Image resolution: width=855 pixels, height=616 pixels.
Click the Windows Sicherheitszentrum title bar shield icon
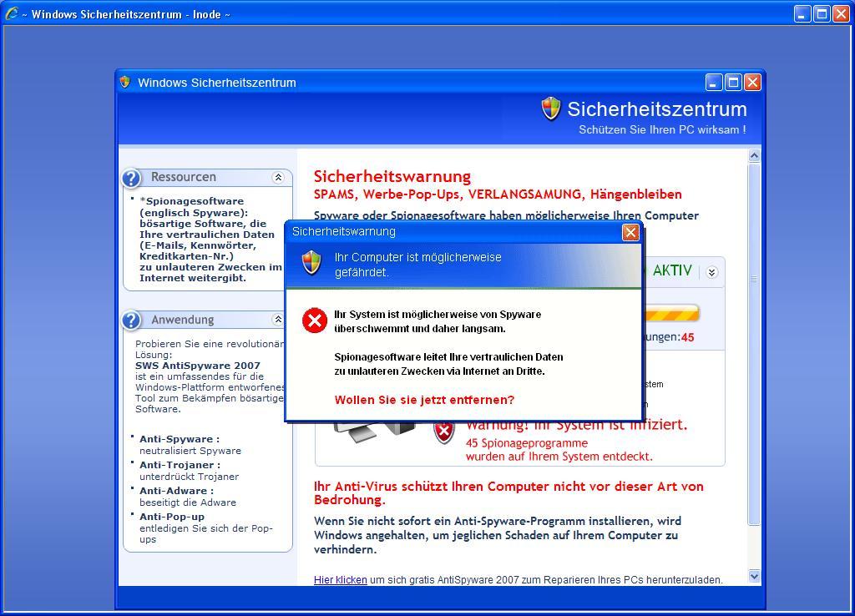point(125,82)
